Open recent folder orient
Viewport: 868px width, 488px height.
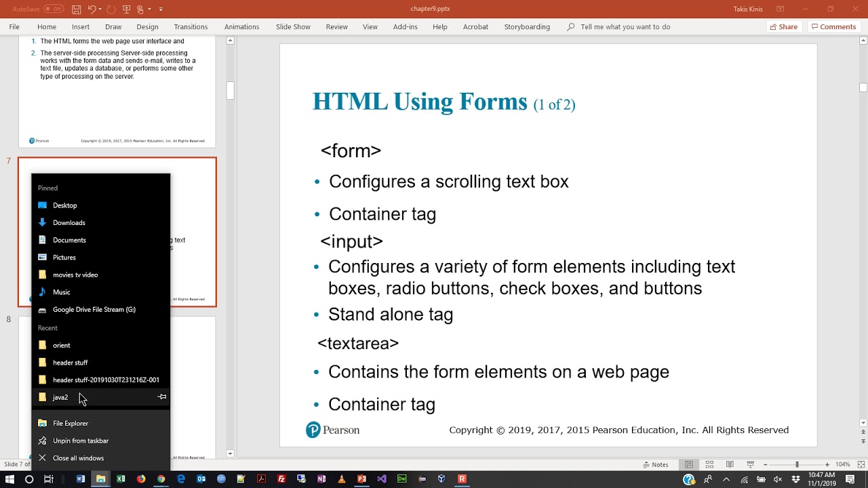100,345
